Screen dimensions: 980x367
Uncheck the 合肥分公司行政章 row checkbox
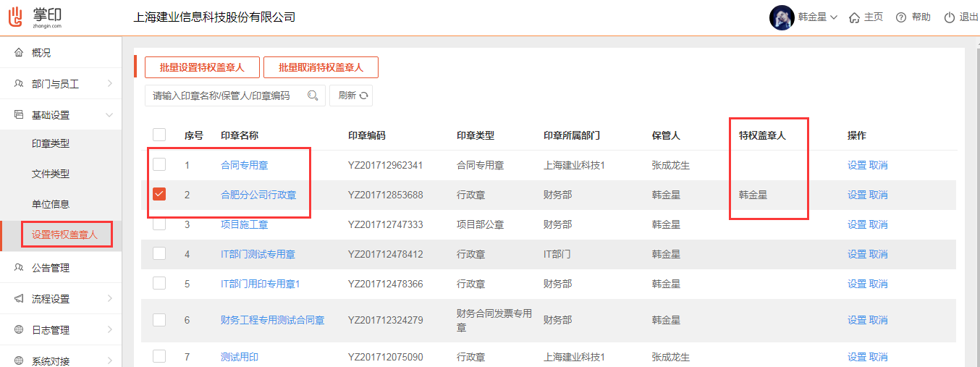click(159, 194)
